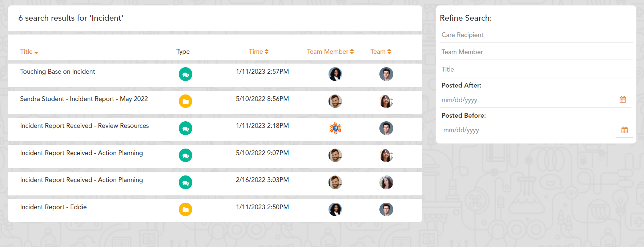Open 'Incident Report Received - Review Resources' result
Image resolution: width=644 pixels, height=247 pixels.
84,126
